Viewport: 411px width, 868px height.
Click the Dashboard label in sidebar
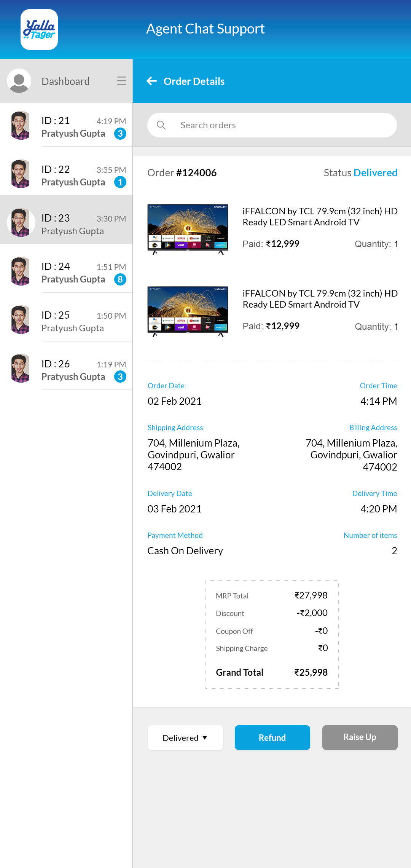click(x=65, y=81)
